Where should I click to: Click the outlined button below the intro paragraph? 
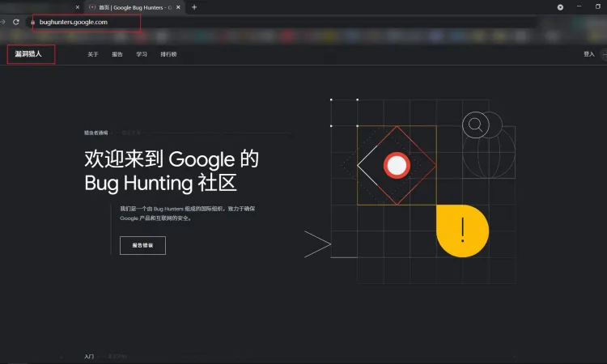point(142,245)
